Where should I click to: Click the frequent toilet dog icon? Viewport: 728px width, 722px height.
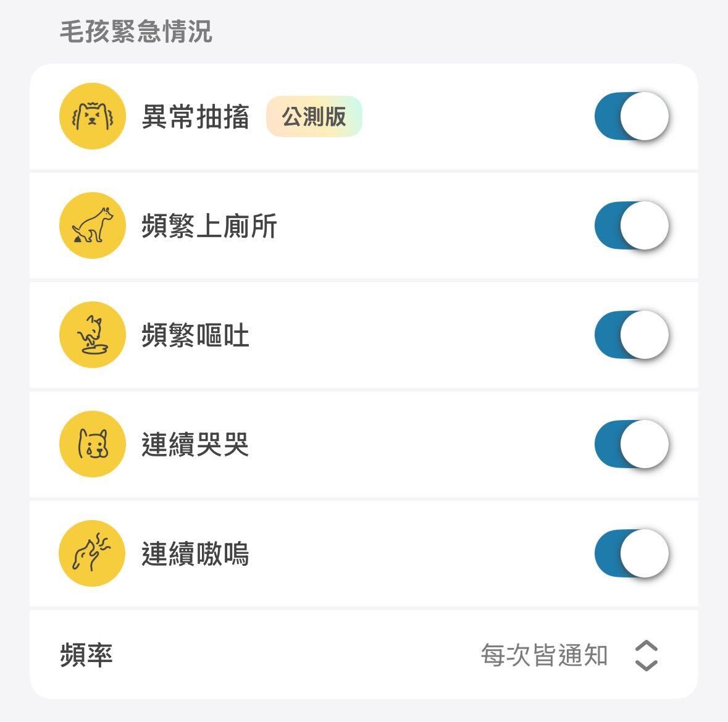point(93,225)
